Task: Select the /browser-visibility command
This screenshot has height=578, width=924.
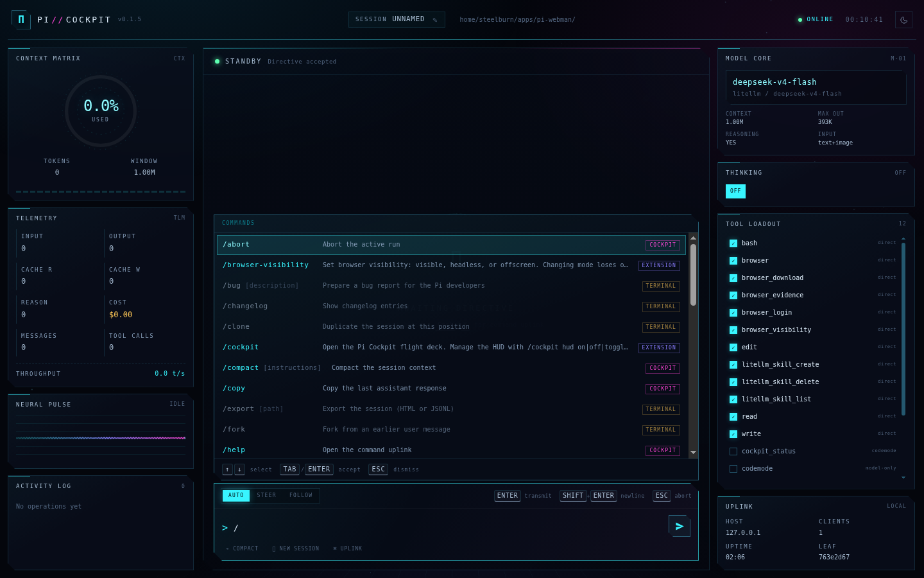Action: [451, 265]
